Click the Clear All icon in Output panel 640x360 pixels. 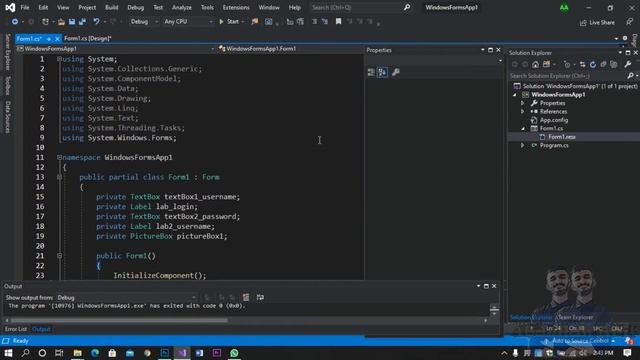click(246, 297)
